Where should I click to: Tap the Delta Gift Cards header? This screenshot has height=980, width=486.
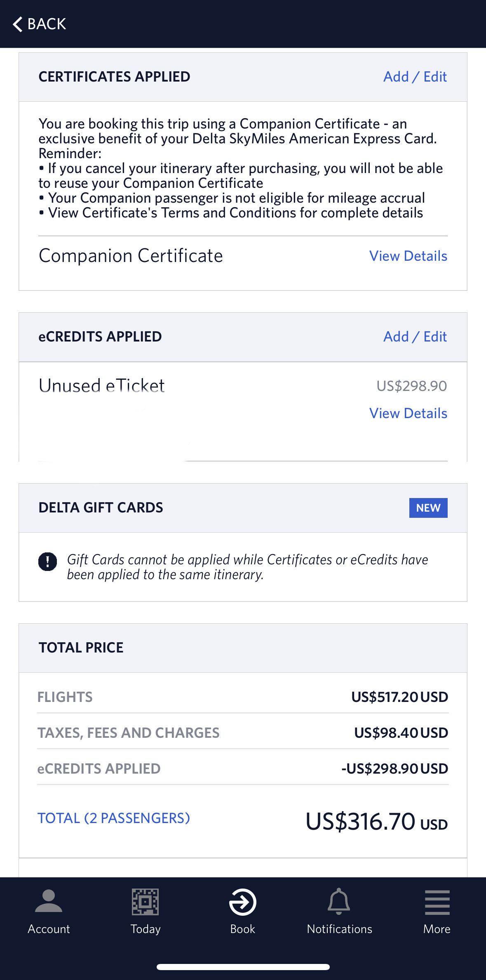[x=101, y=508]
